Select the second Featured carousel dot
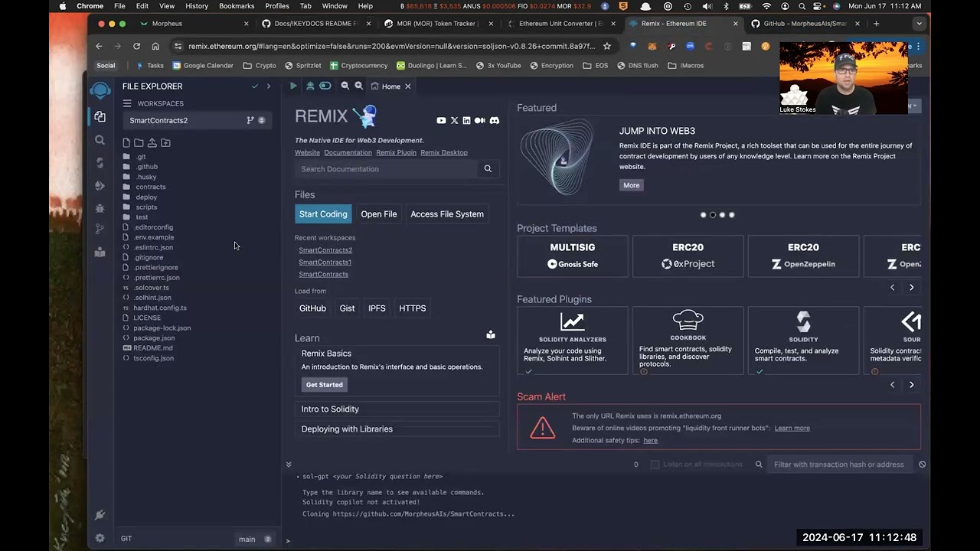This screenshot has height=551, width=980. (x=713, y=215)
